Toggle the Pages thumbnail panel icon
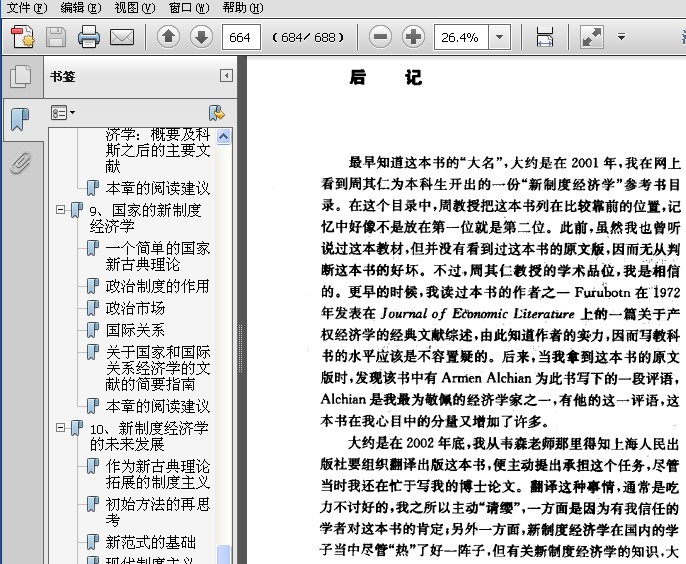The height and width of the screenshot is (564, 686). [21, 77]
